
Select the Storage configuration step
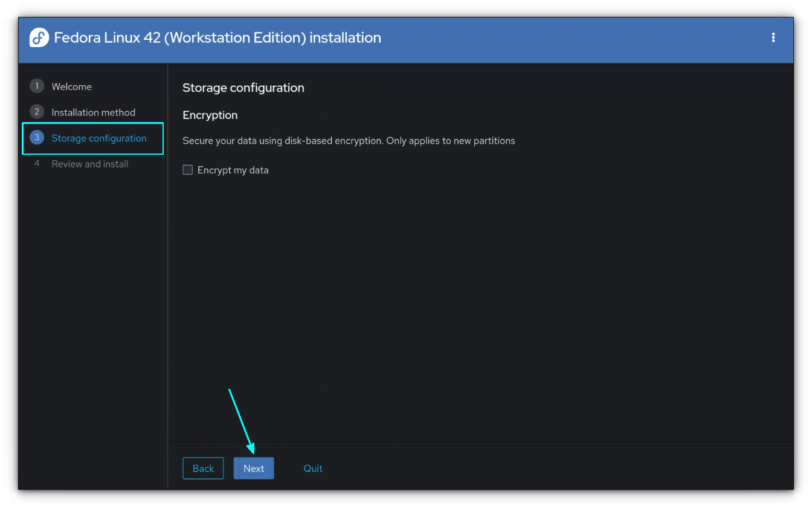pos(99,138)
